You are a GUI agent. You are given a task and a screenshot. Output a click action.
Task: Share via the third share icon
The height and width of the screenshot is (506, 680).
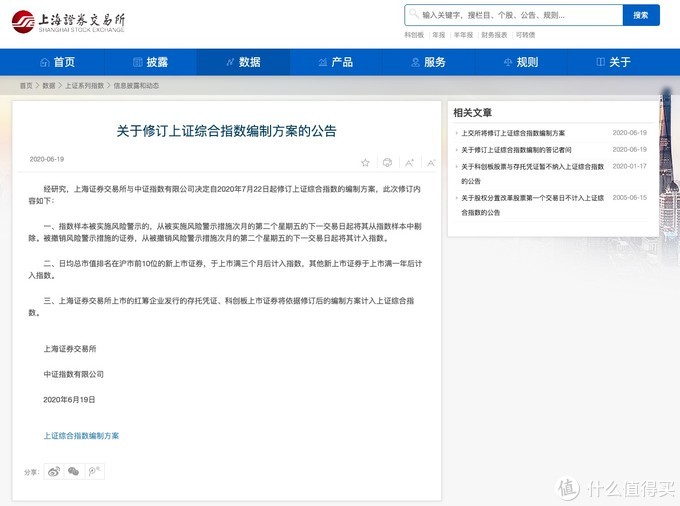[x=94, y=471]
